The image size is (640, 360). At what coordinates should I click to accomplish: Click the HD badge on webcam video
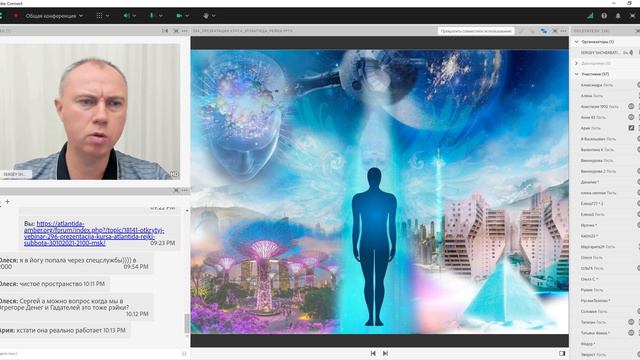tap(174, 174)
